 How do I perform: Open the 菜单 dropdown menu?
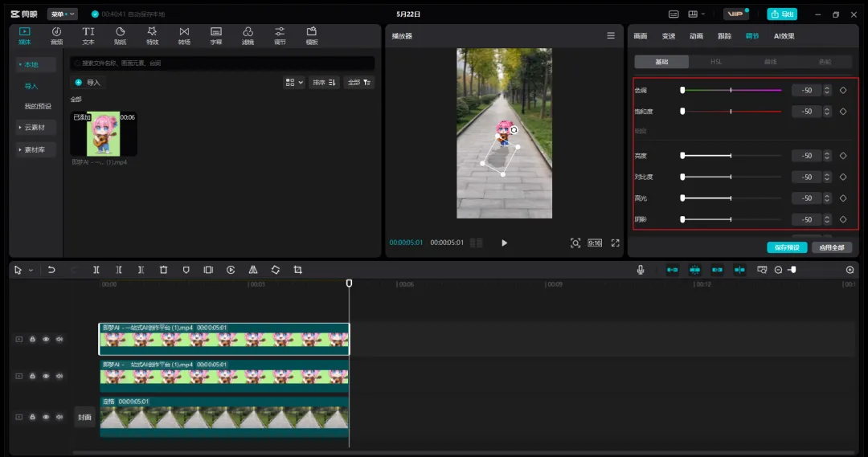click(x=63, y=14)
